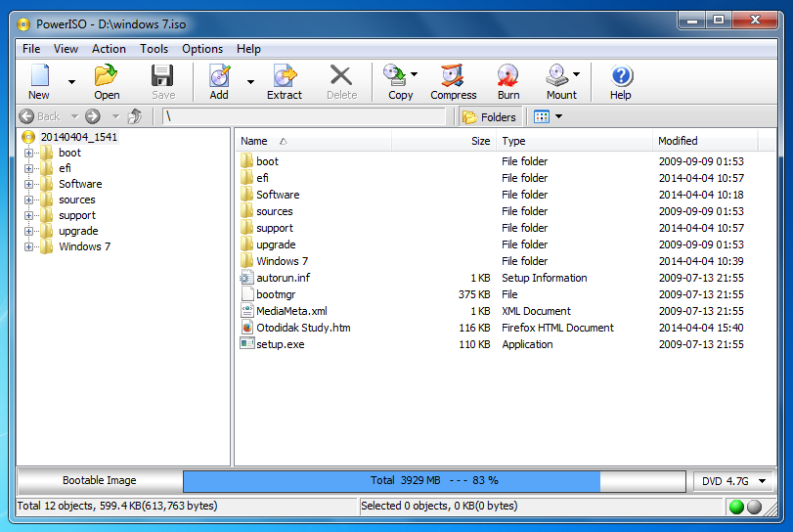
Task: Click the PowerISO title bar disc icon
Action: 23,24
